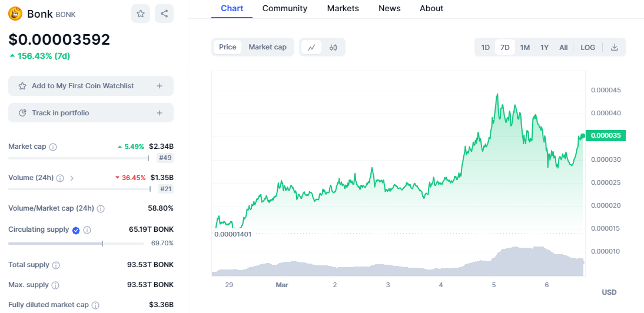Viewport: 644px width, 313px height.
Task: Expand Volume (24h) chevron
Action: pos(72,178)
